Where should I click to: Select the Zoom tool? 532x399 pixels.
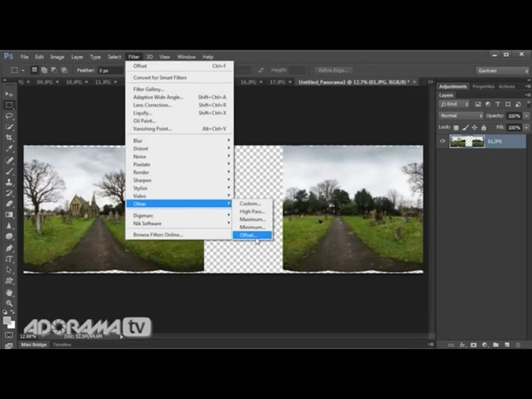click(x=9, y=303)
